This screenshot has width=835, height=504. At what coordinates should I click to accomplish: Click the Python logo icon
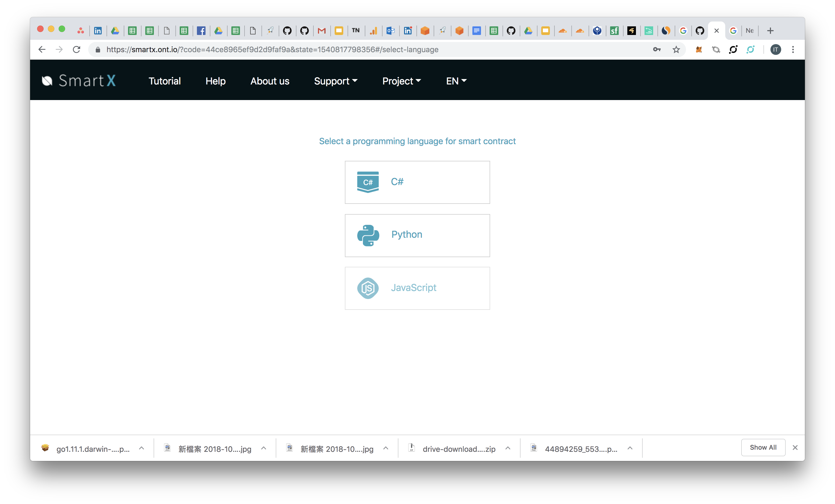(368, 235)
